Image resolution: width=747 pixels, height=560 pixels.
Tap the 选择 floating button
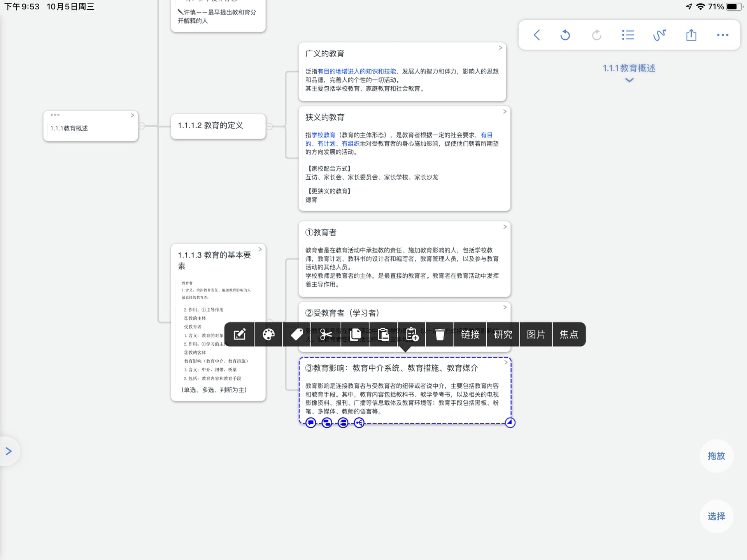(x=716, y=516)
